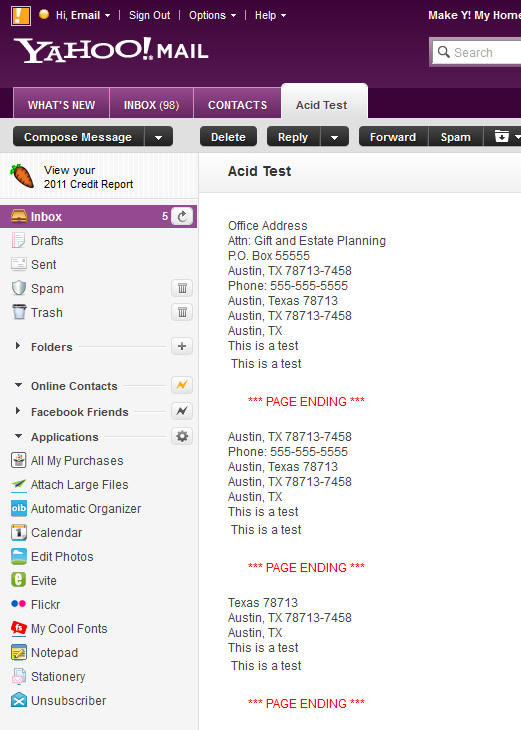
Task: Mark message as Spam via toolbar button
Action: point(455,137)
